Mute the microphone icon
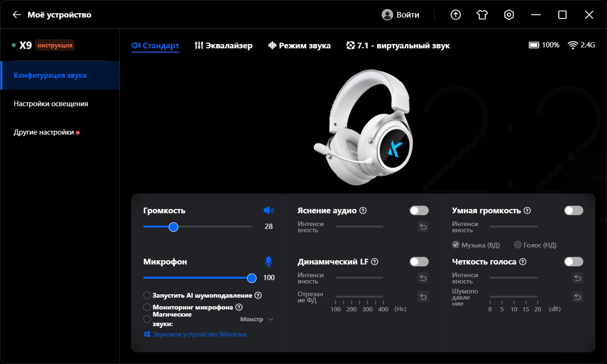607x364 pixels. click(x=269, y=262)
